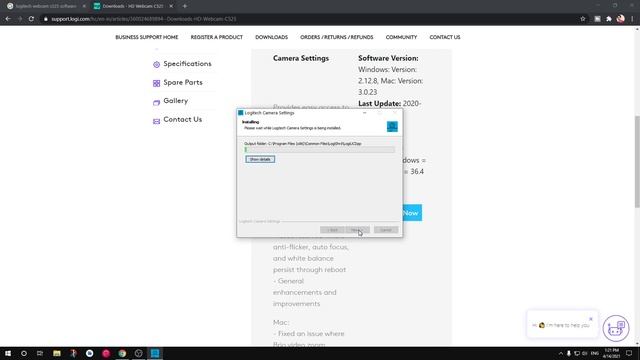The width and height of the screenshot is (640, 360).
Task: Click the Software Version label
Action: tap(388, 58)
